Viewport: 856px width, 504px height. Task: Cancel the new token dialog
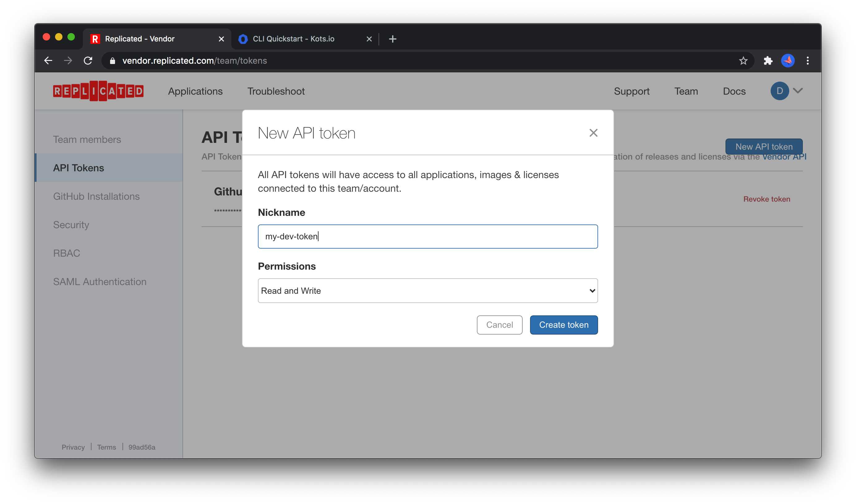(x=499, y=325)
